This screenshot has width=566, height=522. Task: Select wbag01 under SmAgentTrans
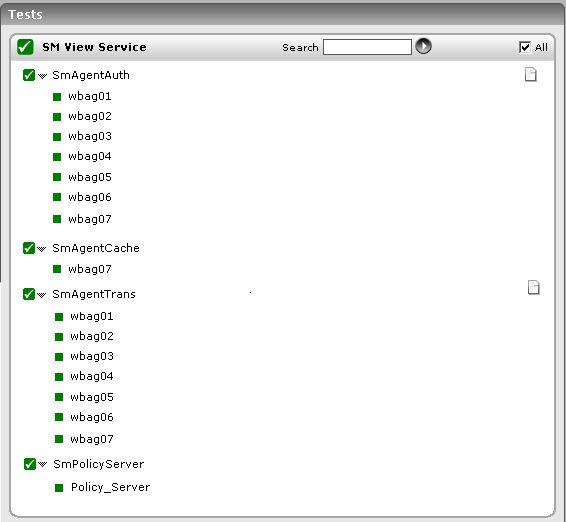pyautogui.click(x=92, y=316)
